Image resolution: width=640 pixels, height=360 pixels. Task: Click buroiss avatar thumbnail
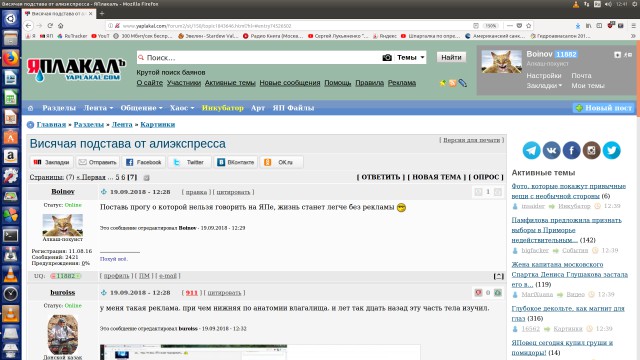pyautogui.click(x=62, y=334)
